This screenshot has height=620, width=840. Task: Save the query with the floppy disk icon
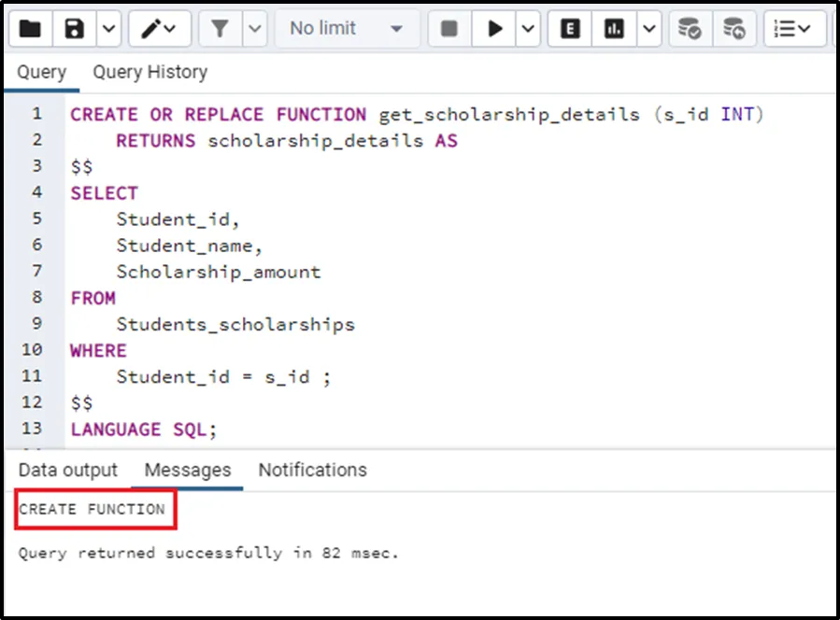click(75, 29)
